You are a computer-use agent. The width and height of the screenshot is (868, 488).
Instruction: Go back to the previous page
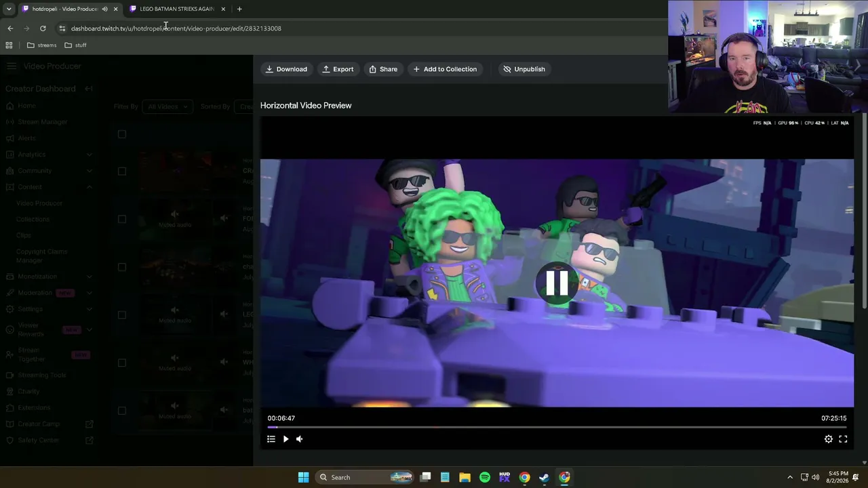coord(10,28)
